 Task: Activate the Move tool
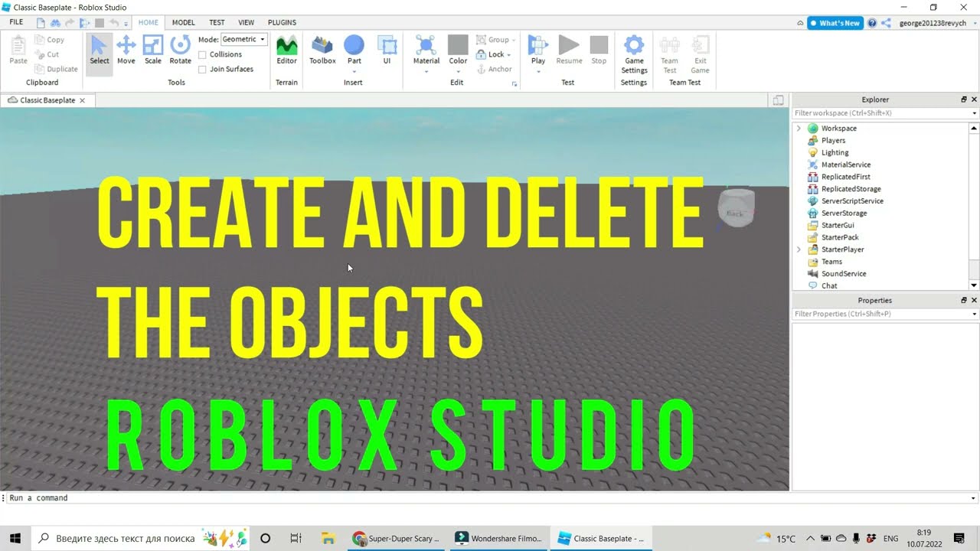[126, 51]
